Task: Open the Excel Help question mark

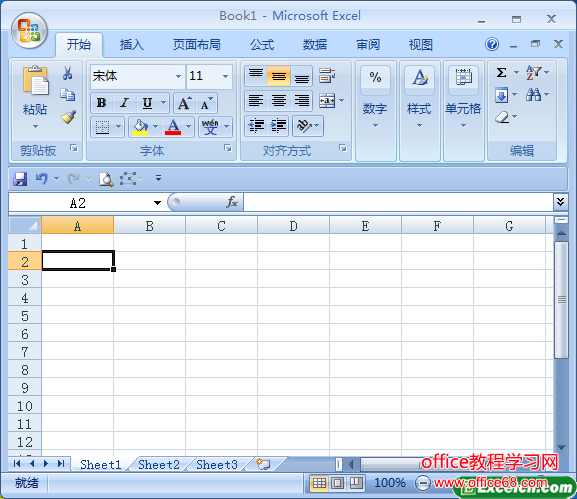Action: [x=492, y=45]
